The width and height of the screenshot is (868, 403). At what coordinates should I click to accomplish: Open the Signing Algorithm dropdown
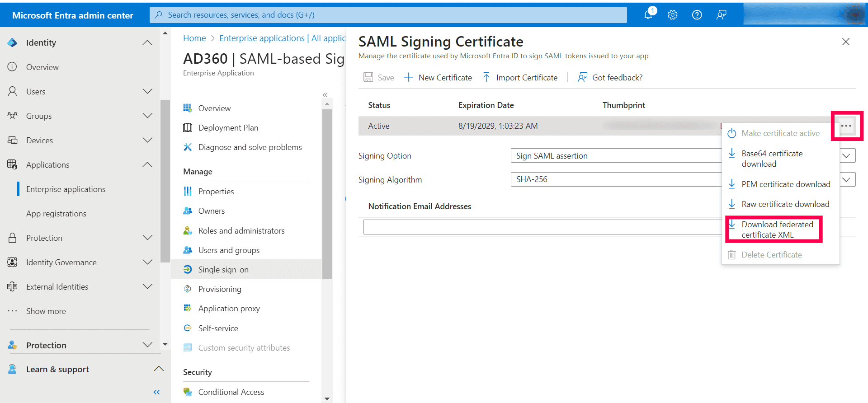pos(847,179)
